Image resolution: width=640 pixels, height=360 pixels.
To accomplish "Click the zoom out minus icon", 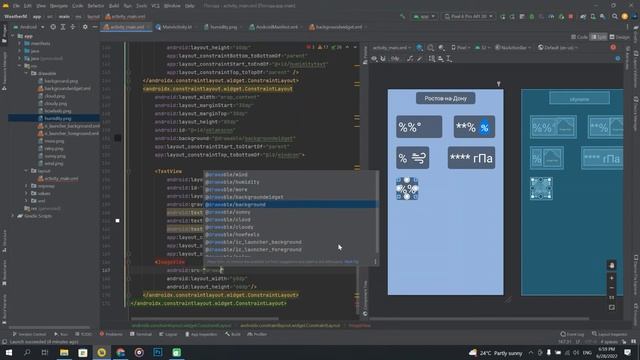I will (611, 288).
